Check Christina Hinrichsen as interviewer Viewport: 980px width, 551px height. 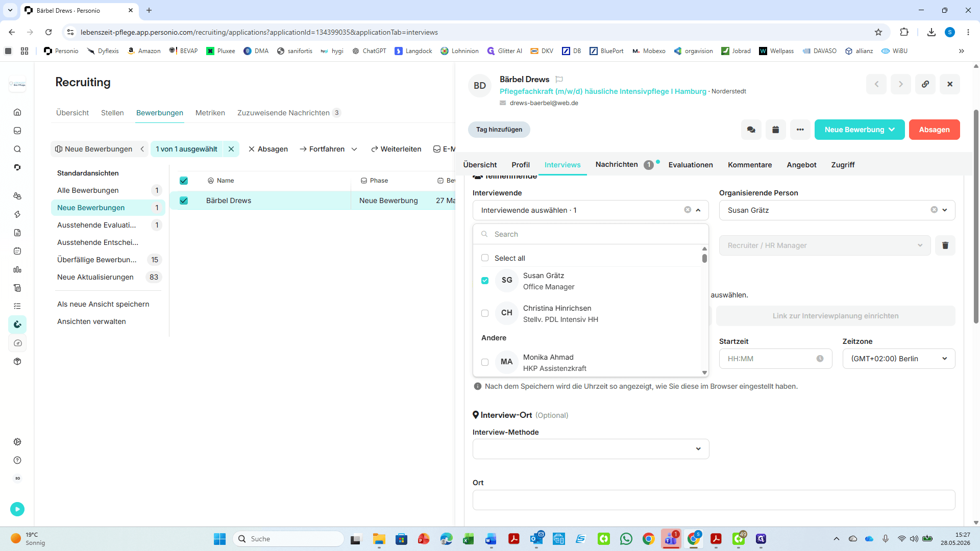[485, 313]
